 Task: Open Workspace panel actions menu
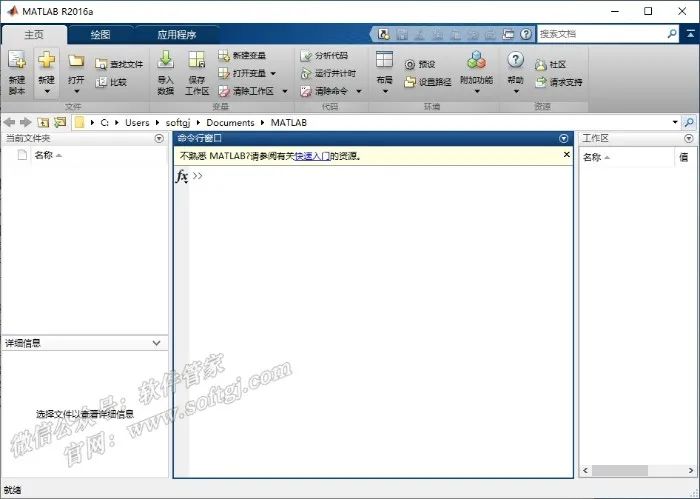[x=689, y=139]
